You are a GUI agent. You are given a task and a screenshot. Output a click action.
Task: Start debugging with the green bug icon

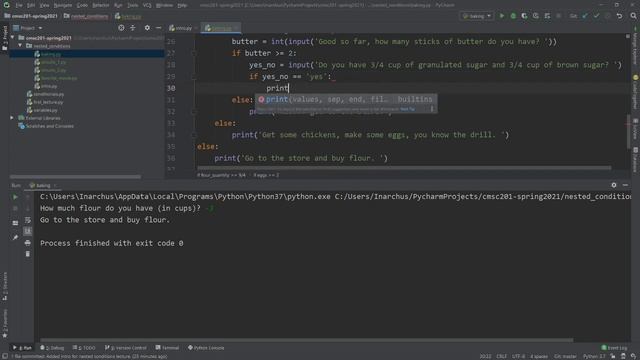pyautogui.click(x=513, y=16)
